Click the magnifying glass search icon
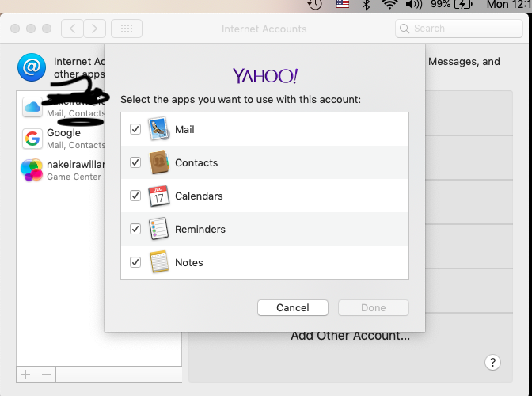 coord(405,29)
